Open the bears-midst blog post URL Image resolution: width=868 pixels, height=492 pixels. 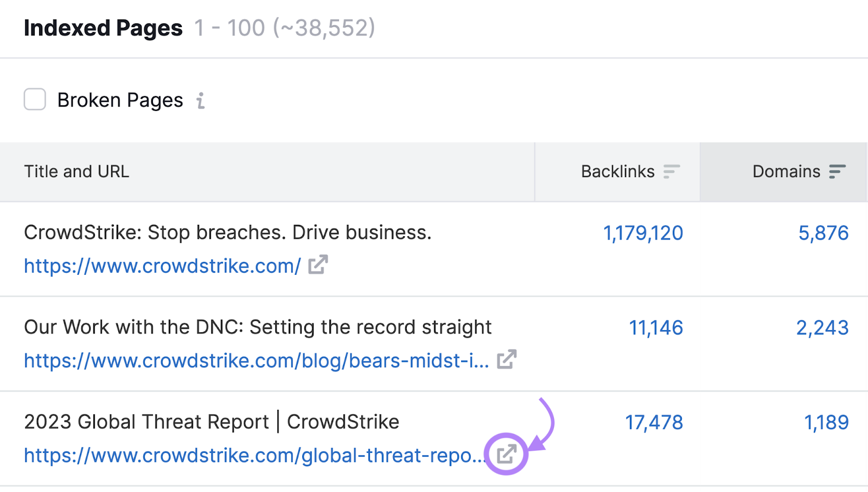(255, 361)
